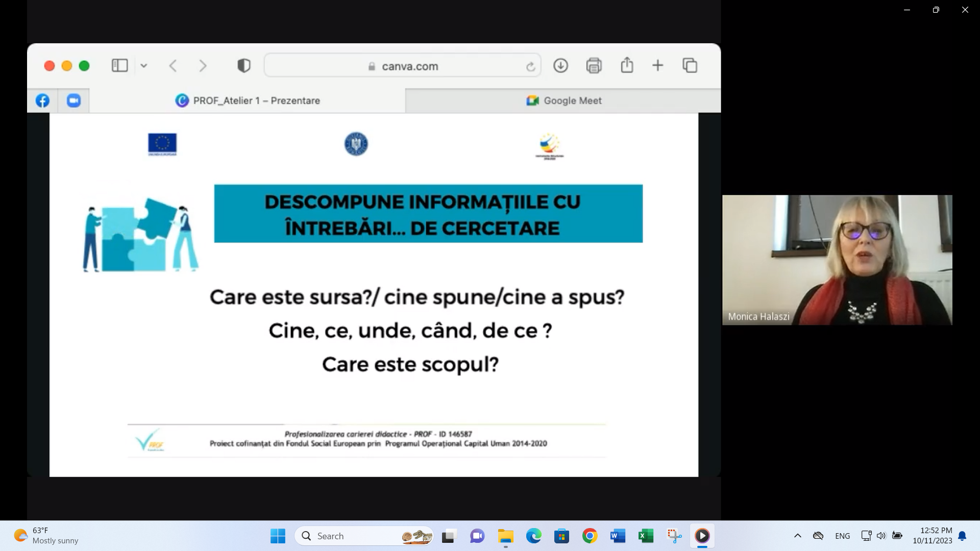Image resolution: width=980 pixels, height=551 pixels.
Task: Show the tab overview icon
Action: point(690,65)
